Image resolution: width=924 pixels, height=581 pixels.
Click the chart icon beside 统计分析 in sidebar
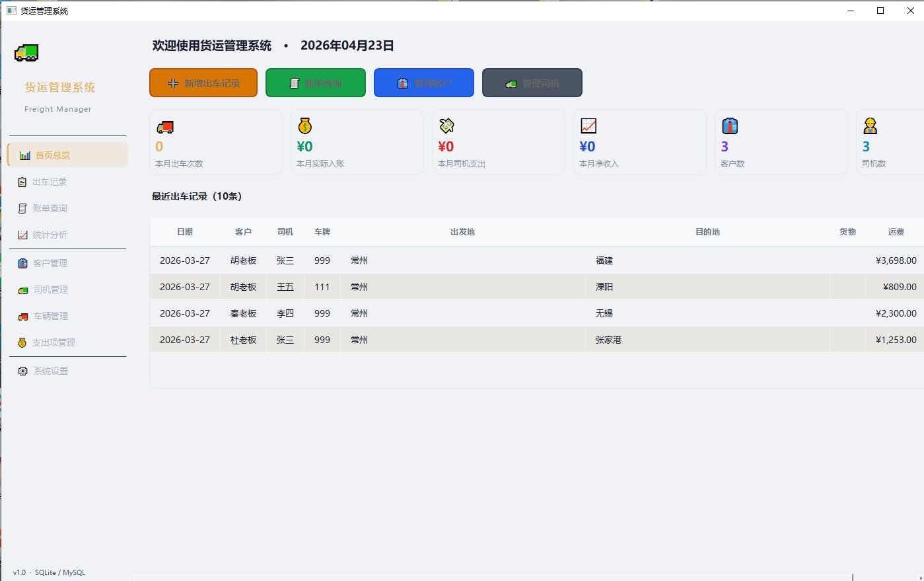point(22,235)
